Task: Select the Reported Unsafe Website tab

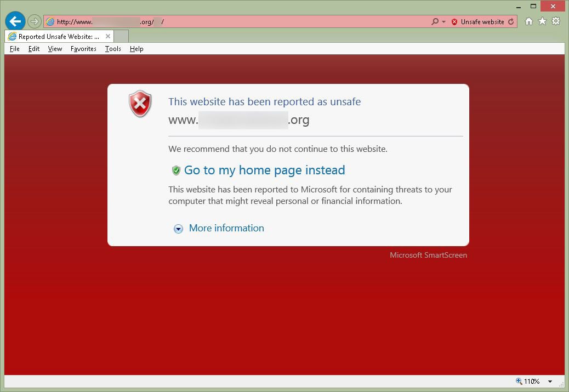Action: tap(59, 36)
